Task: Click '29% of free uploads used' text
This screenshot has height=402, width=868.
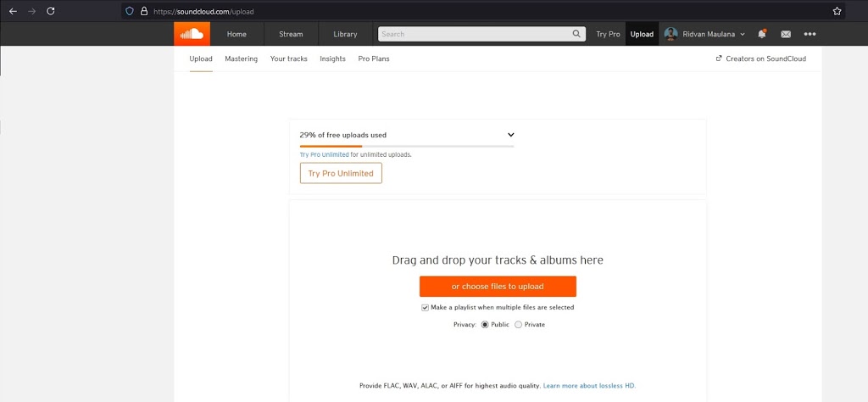Action: pyautogui.click(x=343, y=135)
